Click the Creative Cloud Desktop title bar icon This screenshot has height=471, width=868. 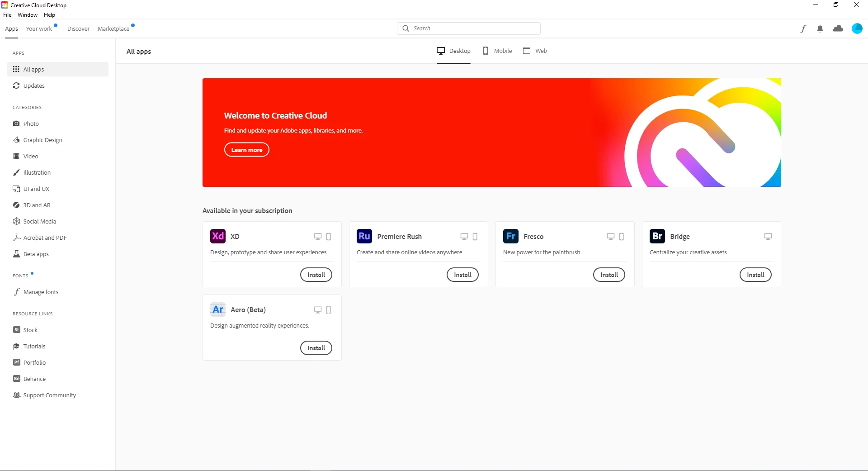pyautogui.click(x=5, y=5)
